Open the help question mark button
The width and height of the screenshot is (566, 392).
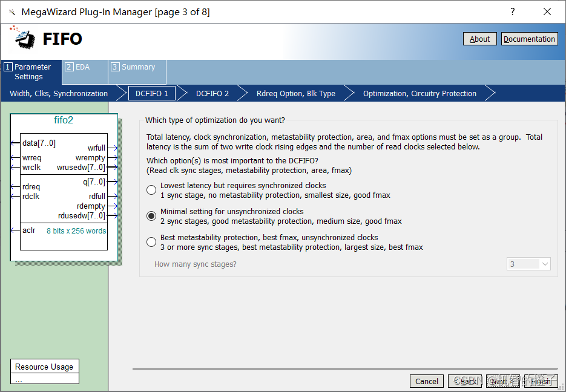click(x=512, y=11)
